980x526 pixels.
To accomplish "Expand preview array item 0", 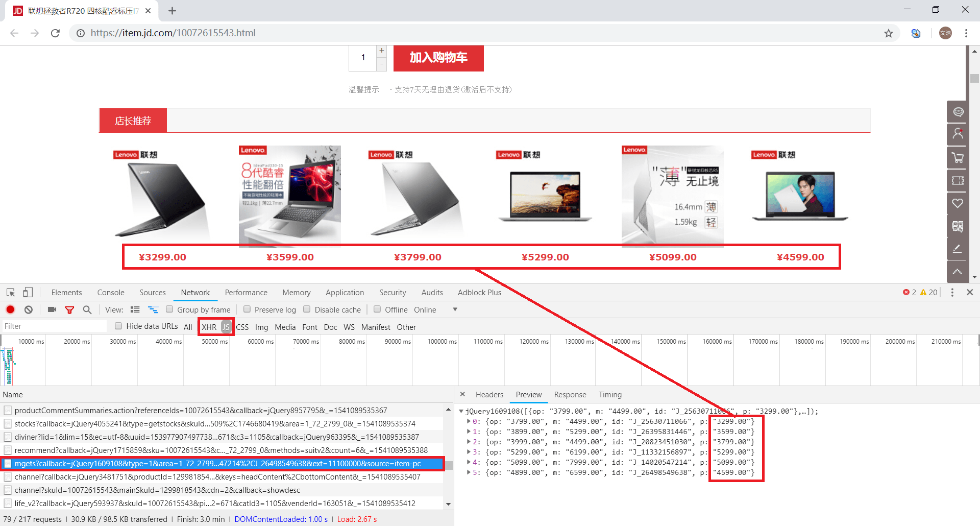I will (469, 421).
